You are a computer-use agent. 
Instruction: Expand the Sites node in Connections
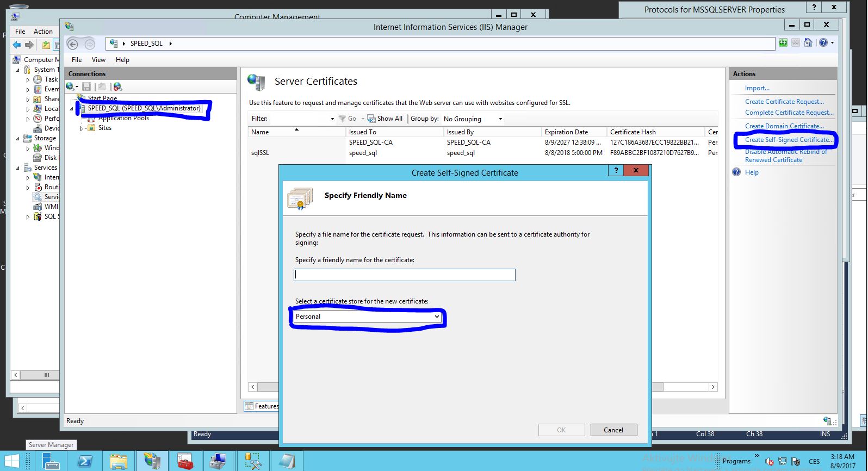pos(82,128)
